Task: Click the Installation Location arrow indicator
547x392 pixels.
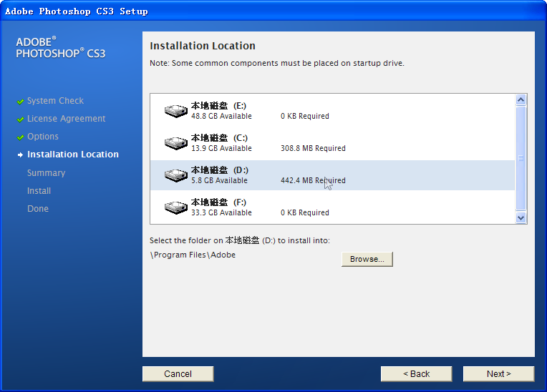Action: coord(20,155)
